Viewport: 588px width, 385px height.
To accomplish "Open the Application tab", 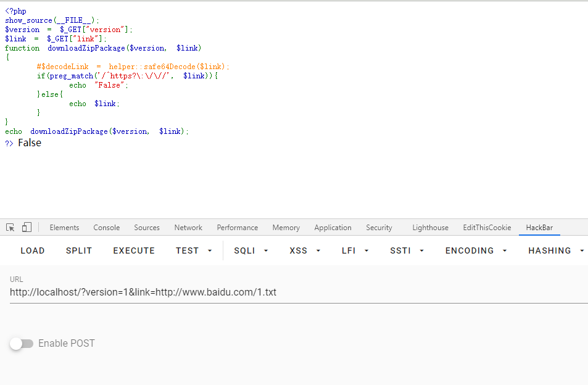I will pyautogui.click(x=333, y=228).
